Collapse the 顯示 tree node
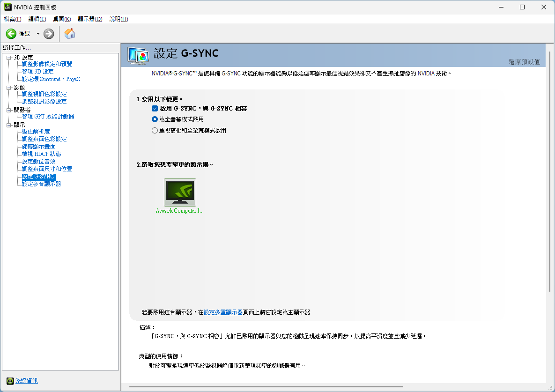 pyautogui.click(x=9, y=125)
